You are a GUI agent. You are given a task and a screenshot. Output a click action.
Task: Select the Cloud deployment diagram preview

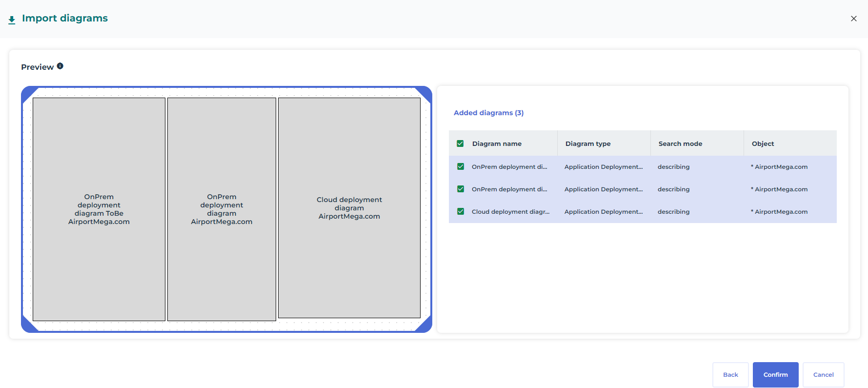(x=349, y=208)
